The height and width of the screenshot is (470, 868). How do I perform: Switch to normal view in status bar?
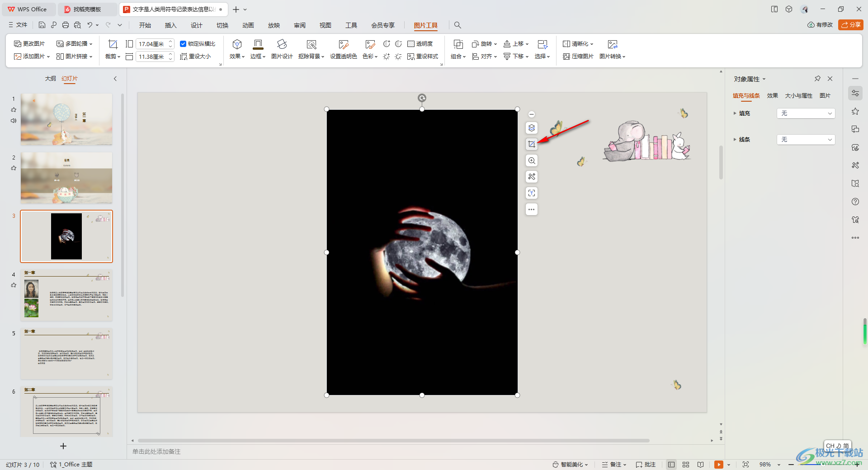pyautogui.click(x=671, y=465)
